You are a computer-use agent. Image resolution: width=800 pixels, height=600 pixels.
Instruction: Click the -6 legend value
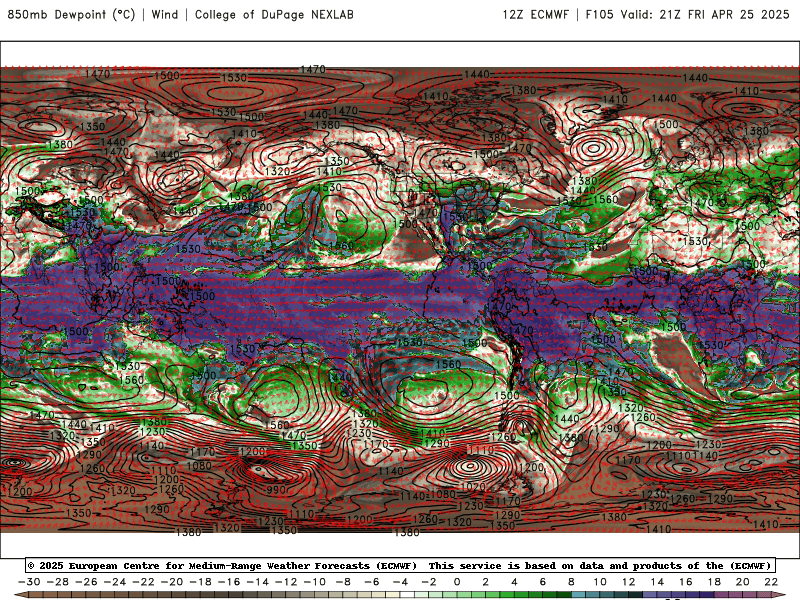[x=372, y=582]
